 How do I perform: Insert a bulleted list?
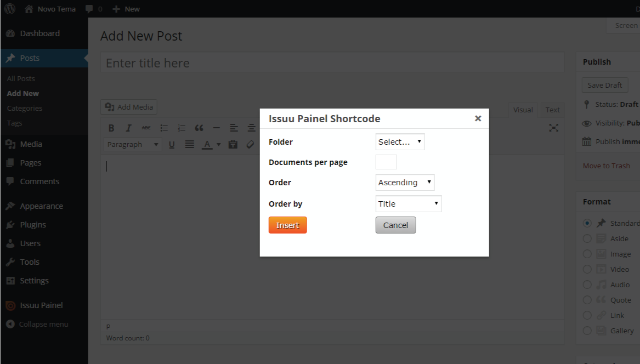point(164,128)
